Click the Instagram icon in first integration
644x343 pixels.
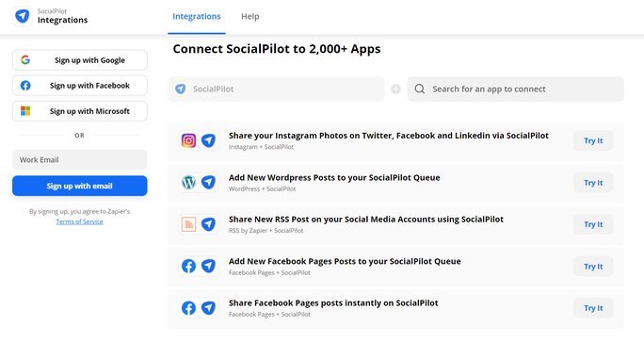[x=188, y=140]
